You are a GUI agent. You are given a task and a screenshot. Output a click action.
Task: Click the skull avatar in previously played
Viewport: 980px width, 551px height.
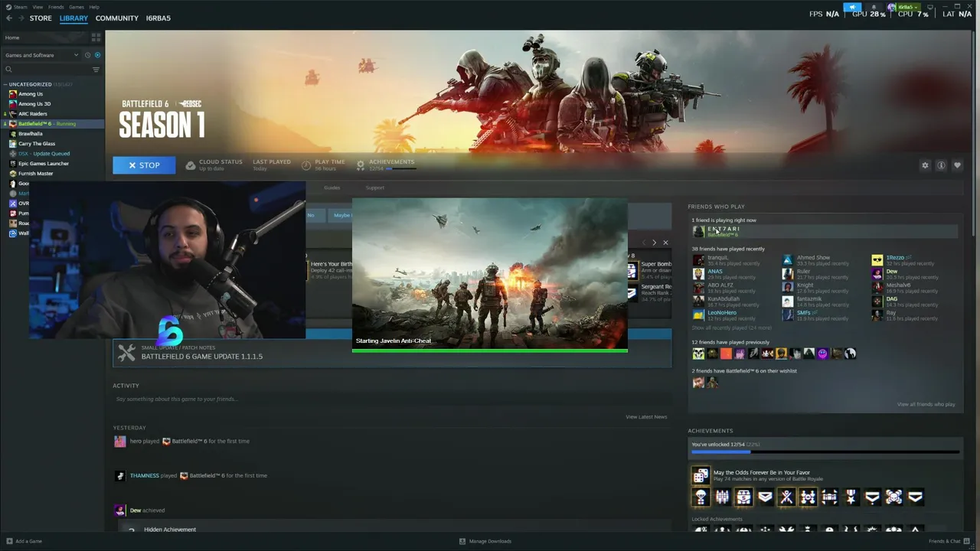[x=698, y=354]
